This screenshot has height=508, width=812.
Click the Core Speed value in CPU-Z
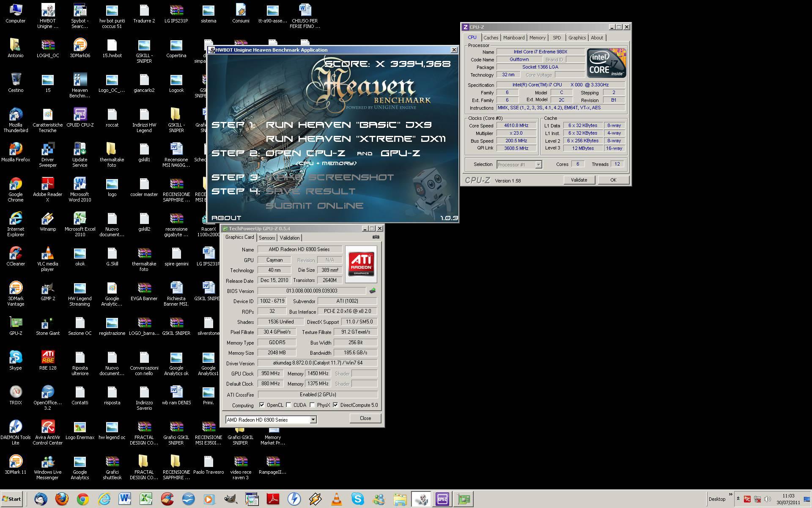click(516, 125)
